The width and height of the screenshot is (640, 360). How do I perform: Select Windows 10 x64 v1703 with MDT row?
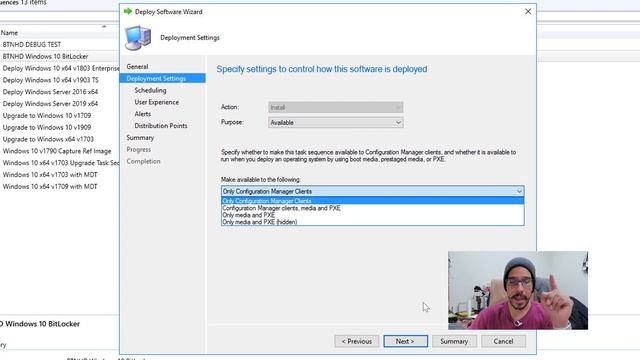click(50, 175)
